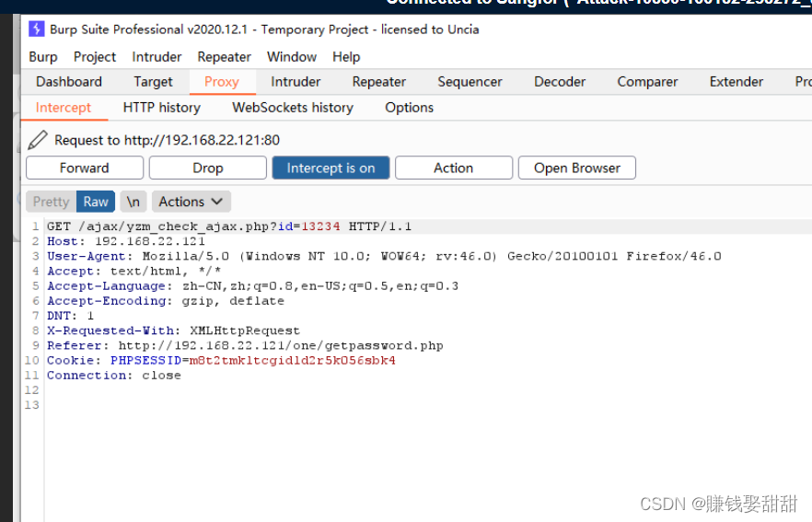Viewport: 812px width, 522px height.
Task: Click the Accept header line
Action: tap(134, 272)
